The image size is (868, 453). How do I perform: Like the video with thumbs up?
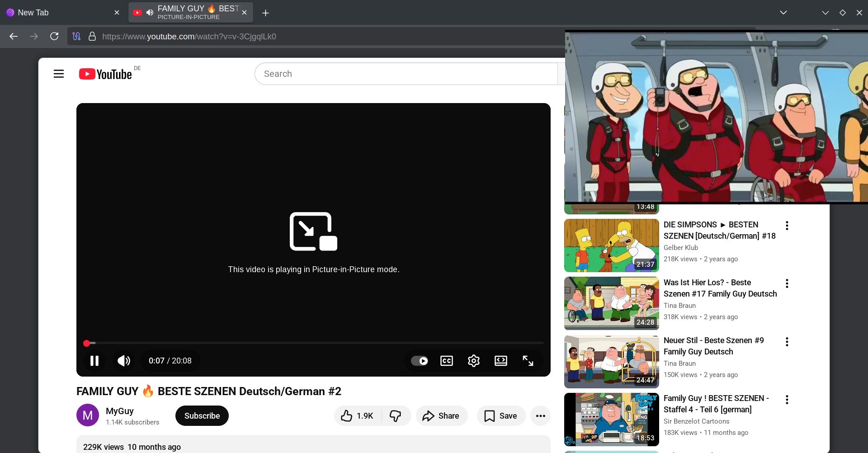coord(357,416)
